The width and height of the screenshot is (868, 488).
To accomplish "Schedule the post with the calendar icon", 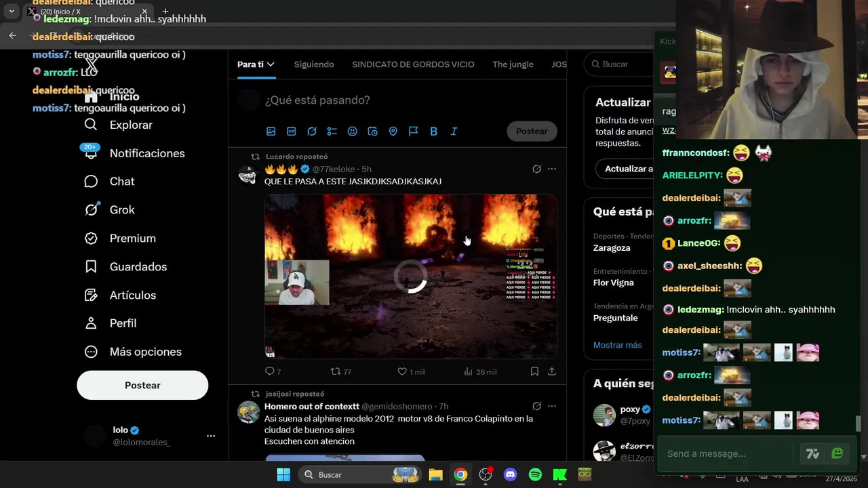I will pyautogui.click(x=372, y=131).
